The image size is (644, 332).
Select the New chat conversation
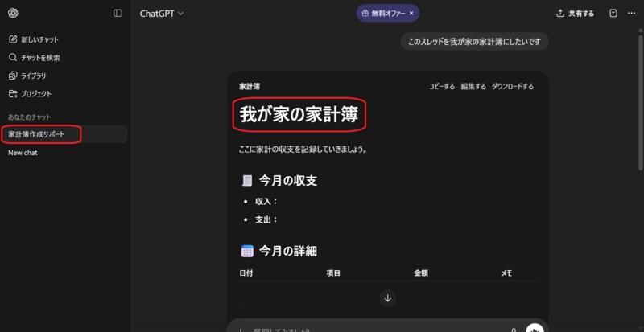23,153
